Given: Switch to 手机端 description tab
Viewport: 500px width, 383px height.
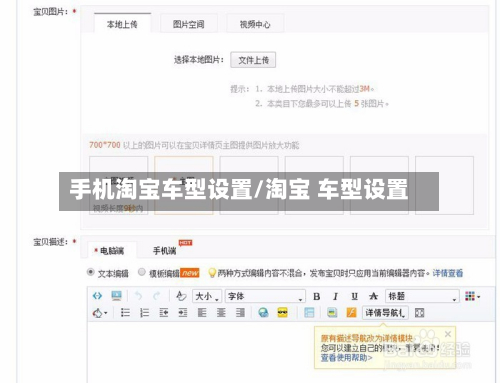Looking at the screenshot, I should (x=164, y=251).
